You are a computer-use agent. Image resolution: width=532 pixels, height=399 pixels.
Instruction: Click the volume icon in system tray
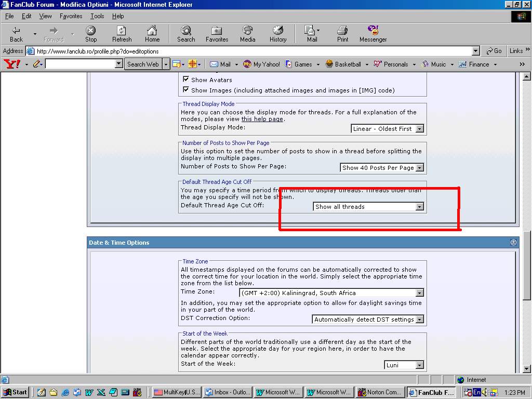(x=485, y=393)
